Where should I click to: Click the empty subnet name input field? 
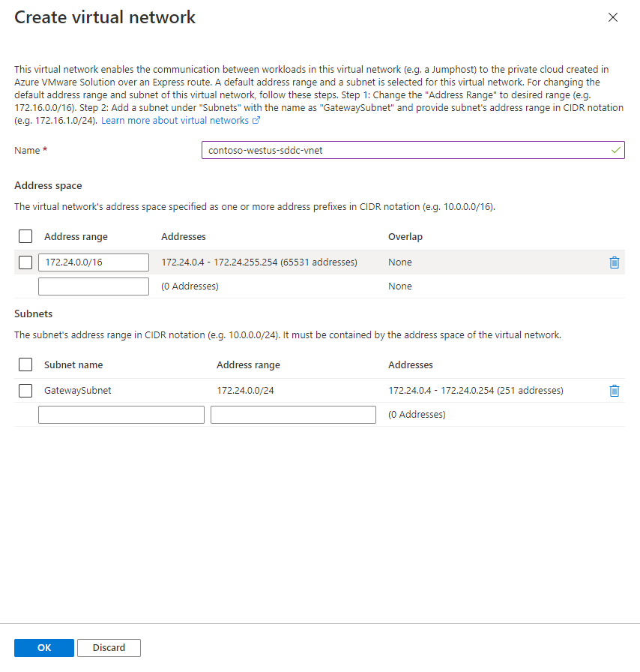(121, 414)
